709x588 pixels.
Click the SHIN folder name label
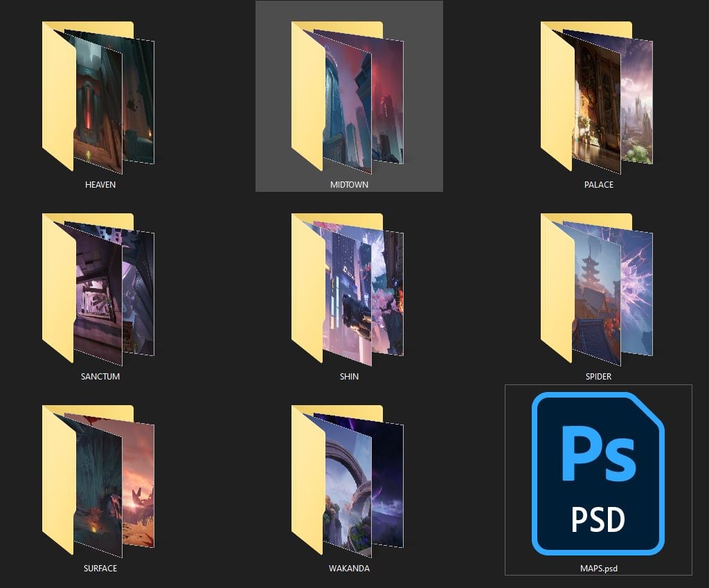click(x=349, y=376)
